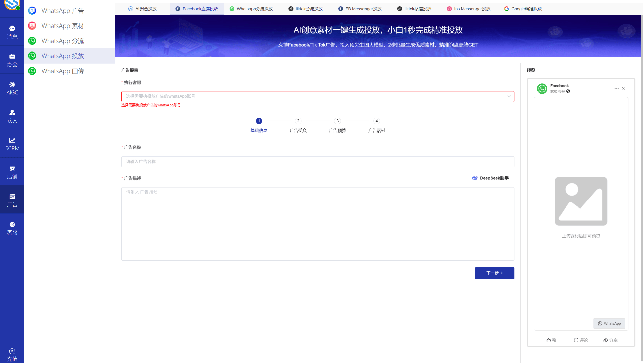This screenshot has height=363, width=644.
Task: Activate the DeepSeek助手 assistant
Action: click(x=490, y=178)
